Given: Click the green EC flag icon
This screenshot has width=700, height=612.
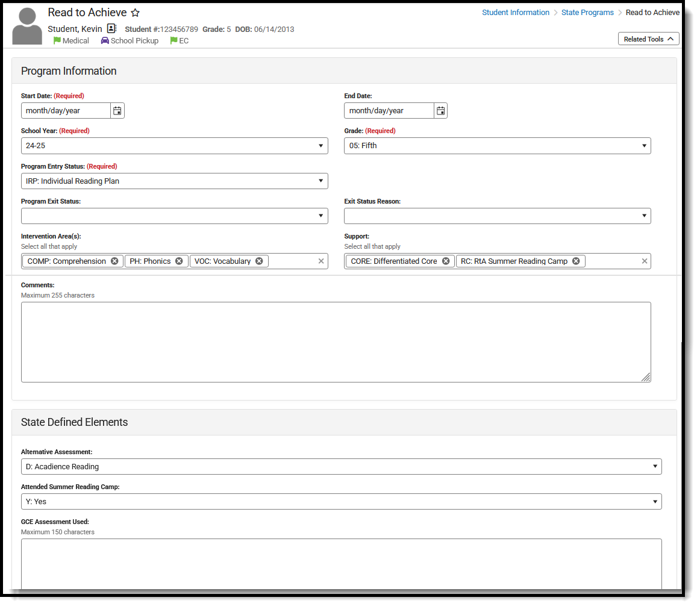Looking at the screenshot, I should point(173,40).
